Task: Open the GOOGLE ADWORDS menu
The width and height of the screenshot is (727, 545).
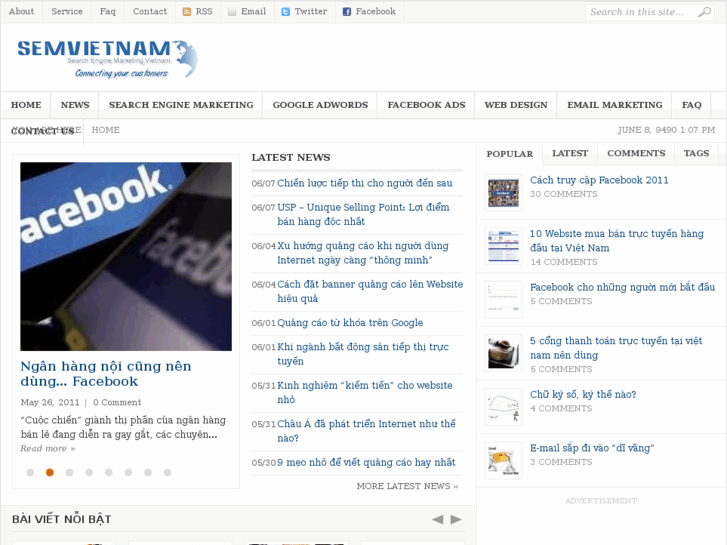Action: pos(320,105)
